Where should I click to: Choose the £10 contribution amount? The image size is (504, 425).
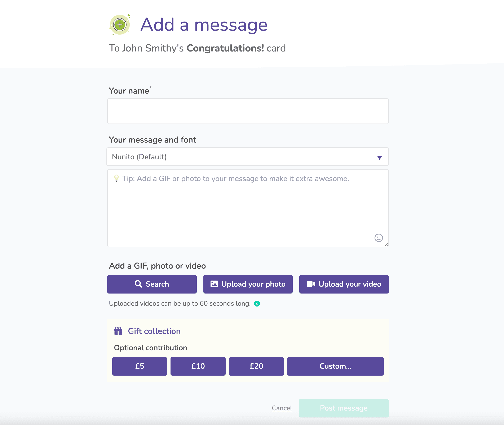tap(198, 366)
